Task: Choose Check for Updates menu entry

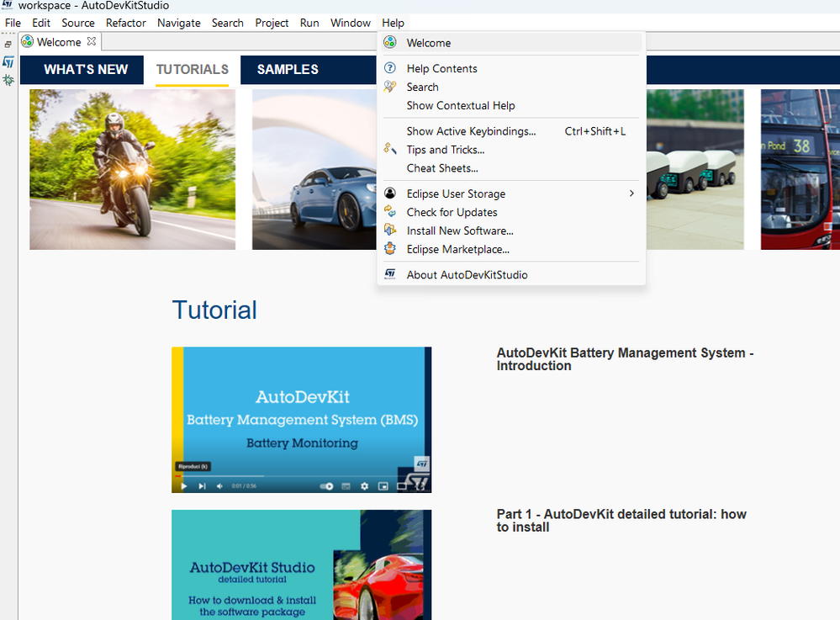Action: tap(452, 212)
